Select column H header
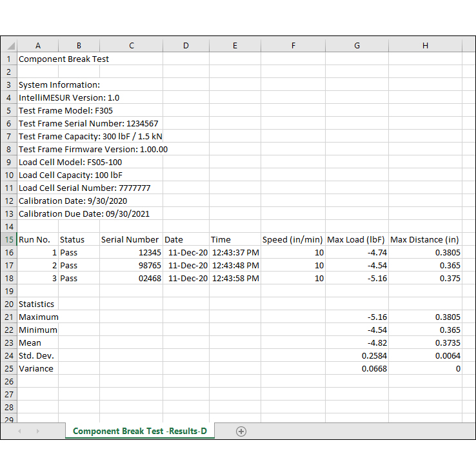 click(425, 46)
